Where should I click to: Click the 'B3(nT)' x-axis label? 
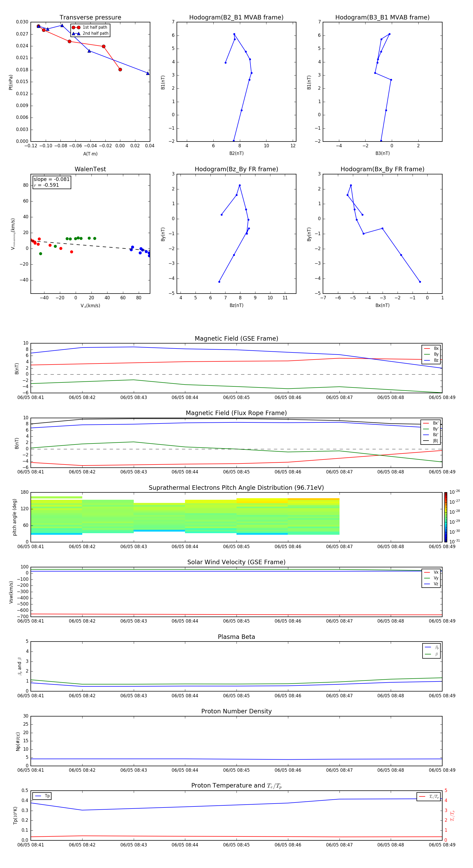(x=382, y=153)
